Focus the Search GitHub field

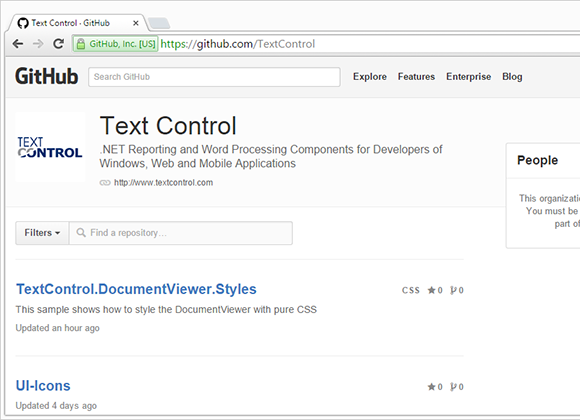click(214, 77)
